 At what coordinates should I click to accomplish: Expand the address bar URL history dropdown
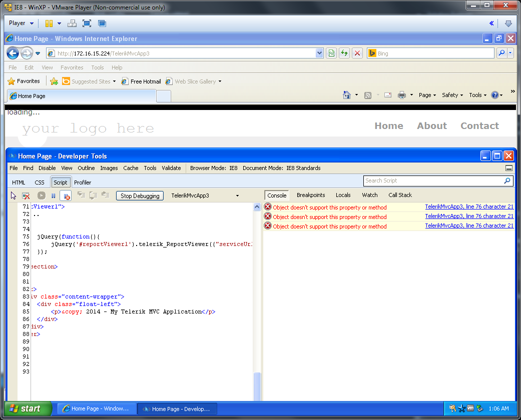point(319,53)
